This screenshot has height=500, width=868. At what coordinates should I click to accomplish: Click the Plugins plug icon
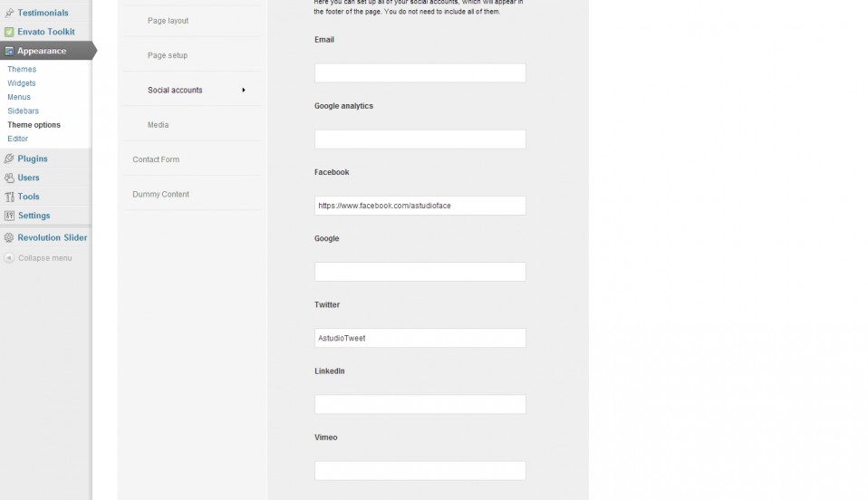9,159
